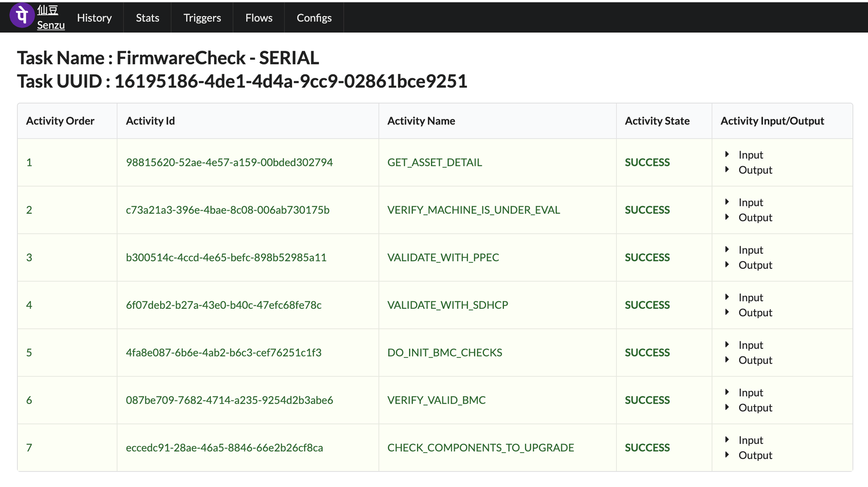Select activity id starting with c73a21a3
This screenshot has height=487, width=868.
[228, 210]
